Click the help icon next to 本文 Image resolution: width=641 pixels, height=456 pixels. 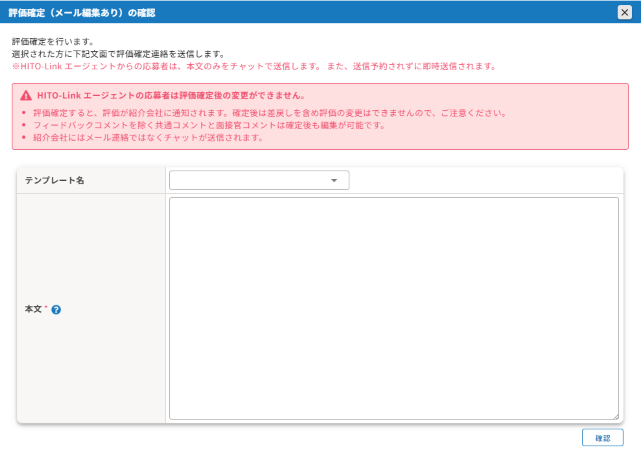56,310
